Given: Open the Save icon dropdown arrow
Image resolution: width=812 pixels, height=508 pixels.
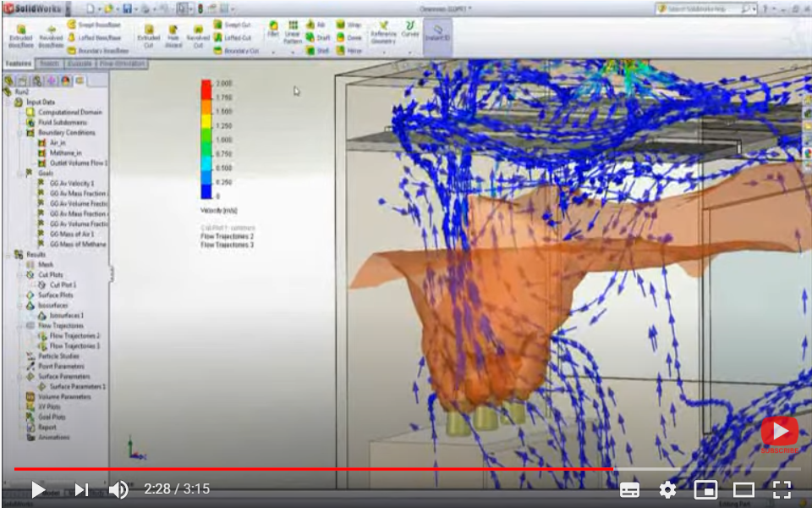Looking at the screenshot, I should 135,8.
